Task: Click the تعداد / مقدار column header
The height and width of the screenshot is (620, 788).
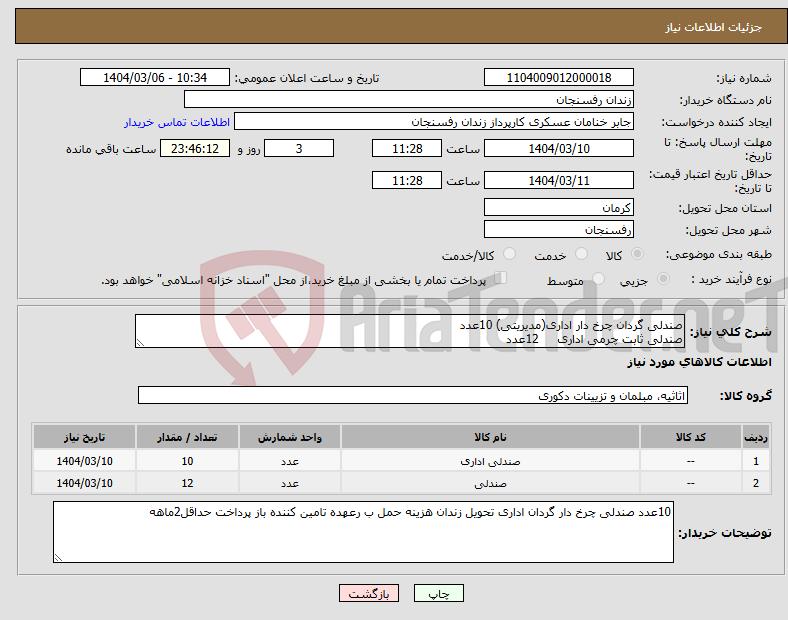Action: coord(187,437)
